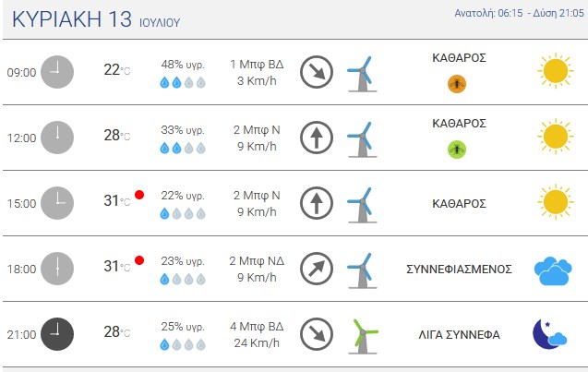This screenshot has height=372, width=588.
Task: Click the 4 Μπφ ΒΔ wind speed text
Action: (257, 326)
